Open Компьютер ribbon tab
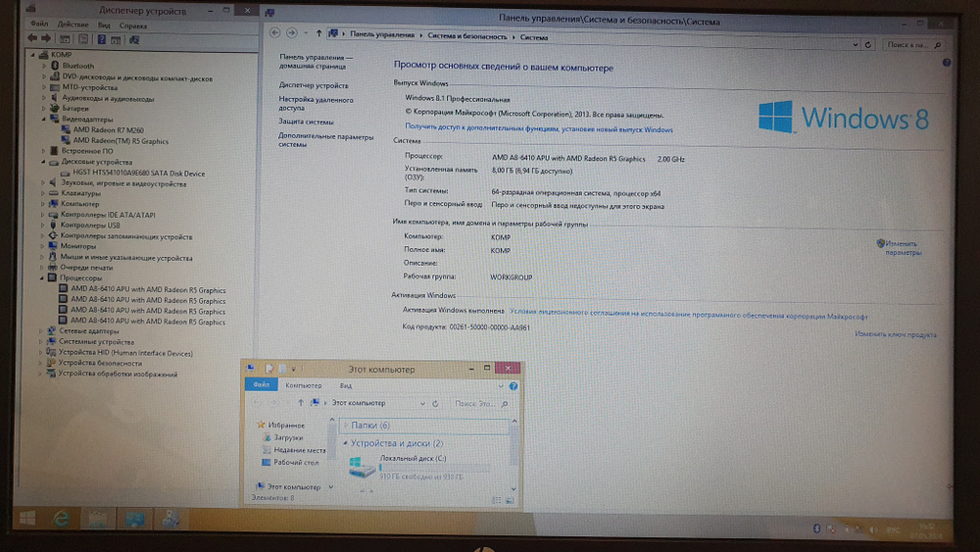 tap(303, 385)
